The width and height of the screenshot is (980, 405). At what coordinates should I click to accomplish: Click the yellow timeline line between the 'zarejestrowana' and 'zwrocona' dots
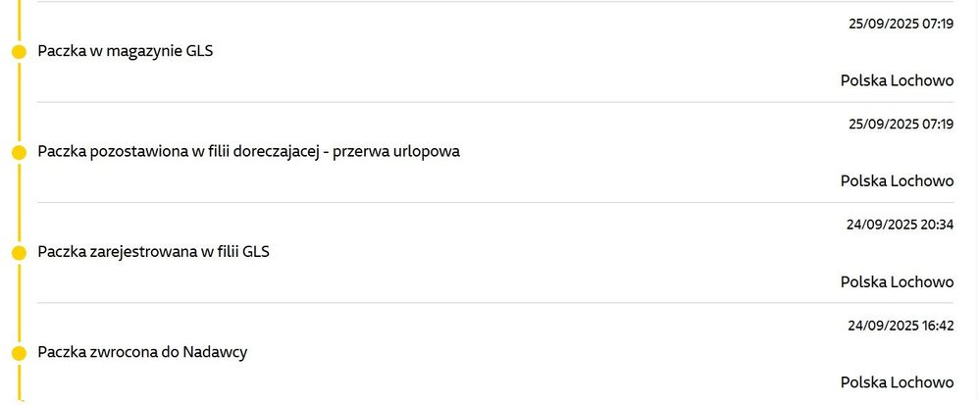coord(19,302)
